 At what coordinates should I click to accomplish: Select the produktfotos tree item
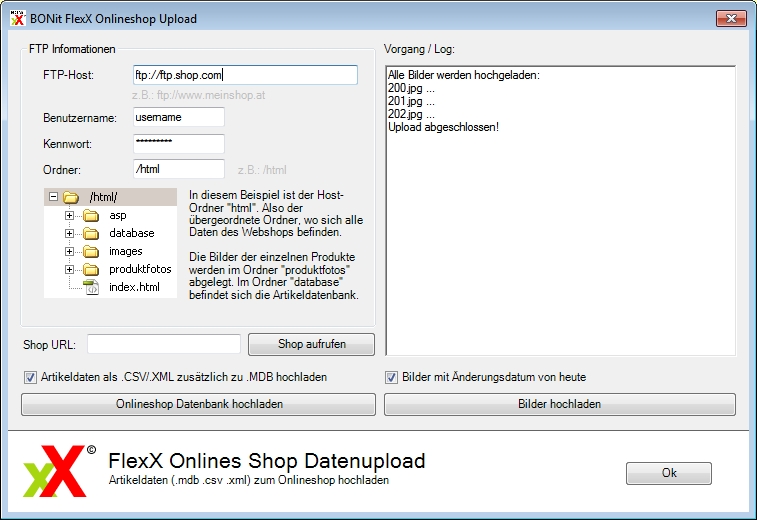click(140, 269)
